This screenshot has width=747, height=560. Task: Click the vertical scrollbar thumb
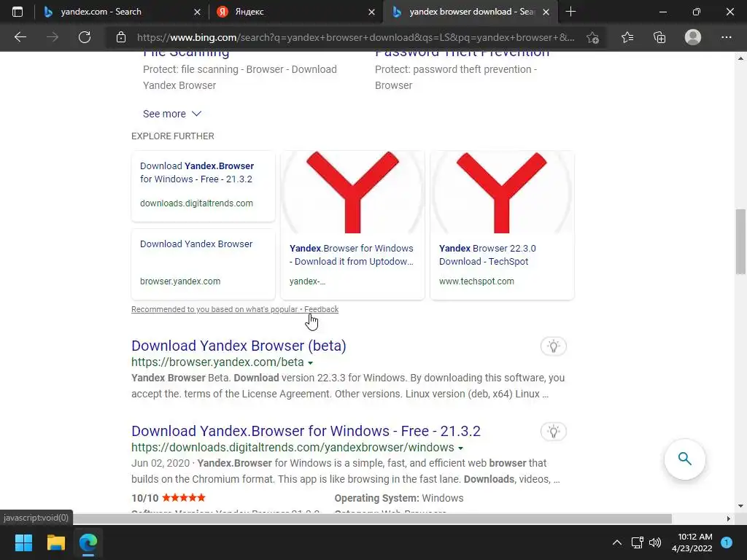tap(740, 241)
